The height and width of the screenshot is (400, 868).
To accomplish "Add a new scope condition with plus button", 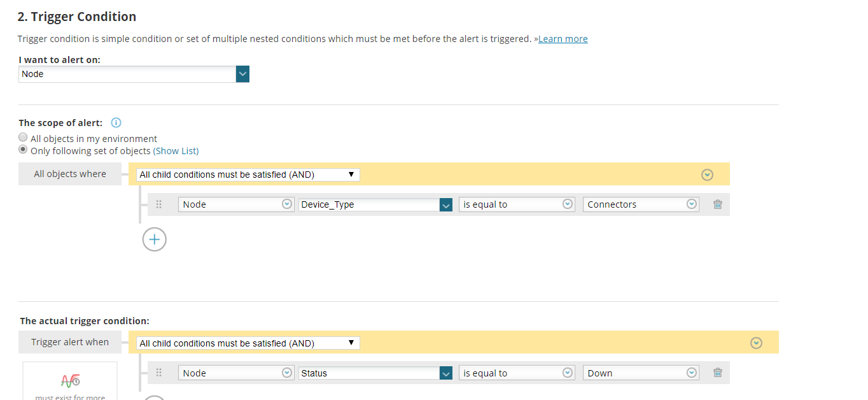I will 155,239.
